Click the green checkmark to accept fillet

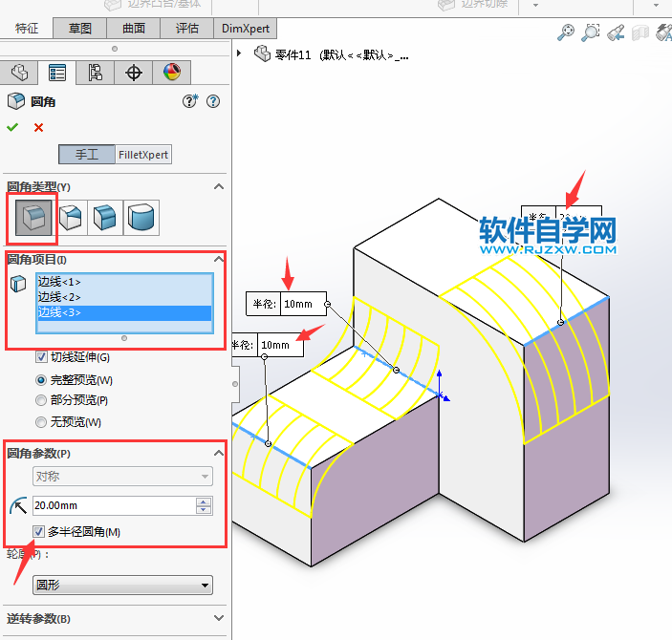[12, 127]
